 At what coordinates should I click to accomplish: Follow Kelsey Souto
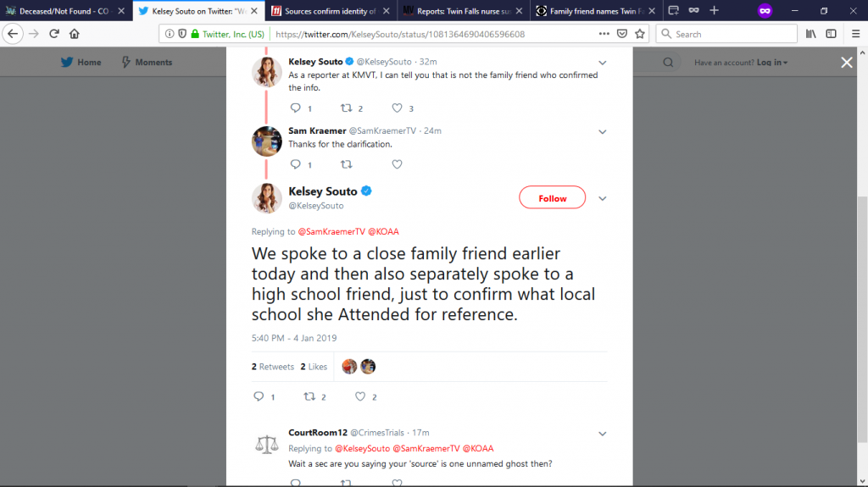click(552, 198)
